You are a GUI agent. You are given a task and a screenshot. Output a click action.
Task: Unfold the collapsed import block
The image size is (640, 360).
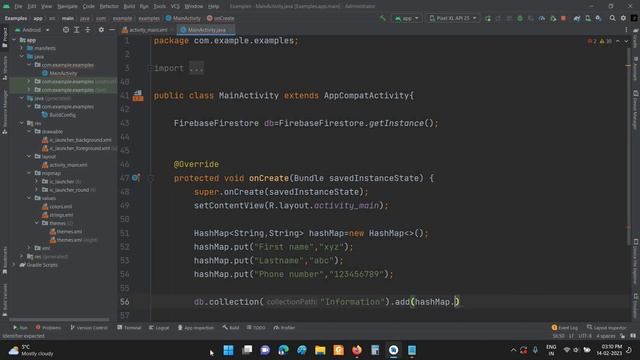(x=196, y=68)
